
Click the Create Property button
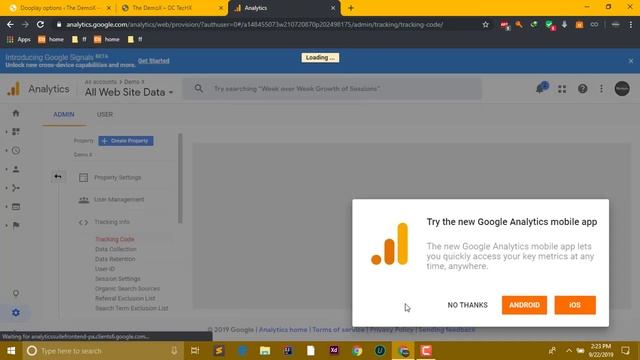pos(126,141)
